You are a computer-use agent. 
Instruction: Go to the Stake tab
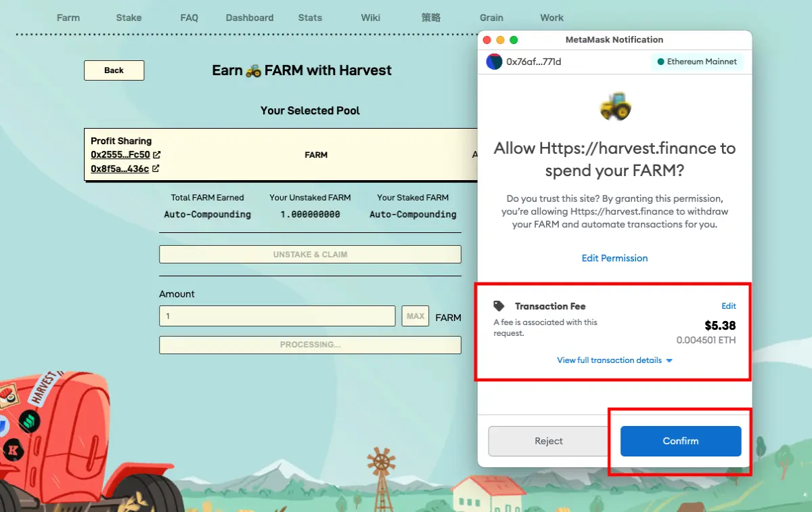[129, 18]
